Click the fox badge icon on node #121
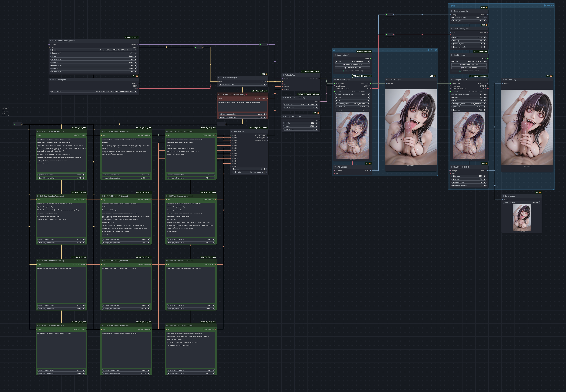Screen dimensions: 566x392 click(x=486, y=8)
